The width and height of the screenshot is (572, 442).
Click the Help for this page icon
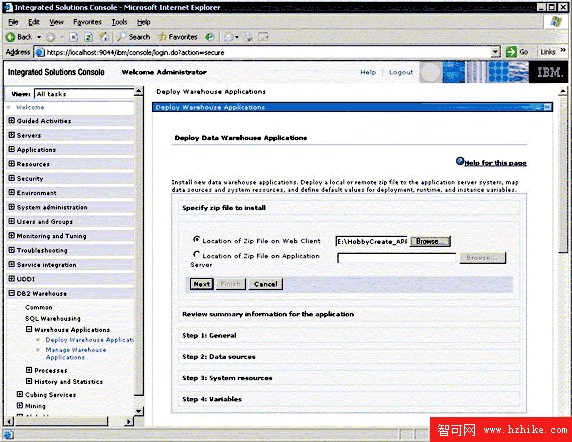[460, 161]
